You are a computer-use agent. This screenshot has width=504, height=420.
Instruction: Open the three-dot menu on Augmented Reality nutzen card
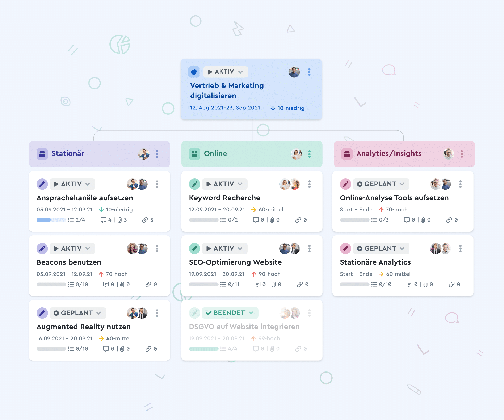click(x=157, y=313)
